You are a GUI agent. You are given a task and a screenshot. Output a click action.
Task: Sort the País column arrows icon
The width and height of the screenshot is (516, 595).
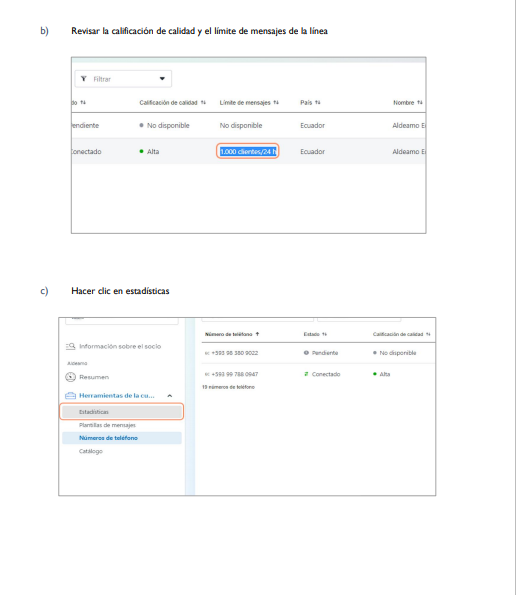(x=318, y=102)
